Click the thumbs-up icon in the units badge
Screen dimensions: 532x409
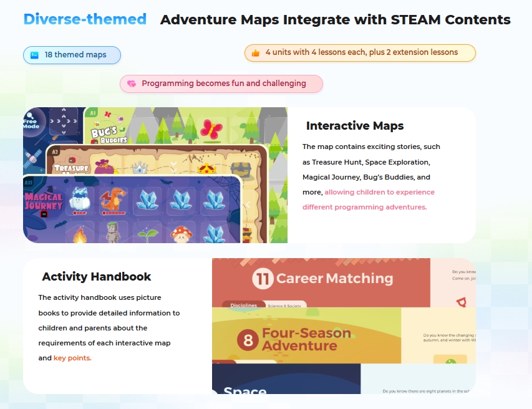[256, 53]
